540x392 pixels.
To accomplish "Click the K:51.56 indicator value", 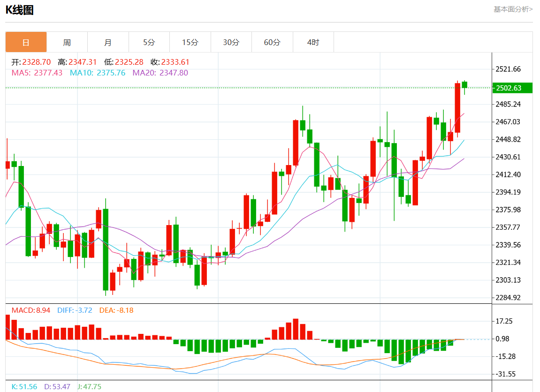I will click(24, 386).
